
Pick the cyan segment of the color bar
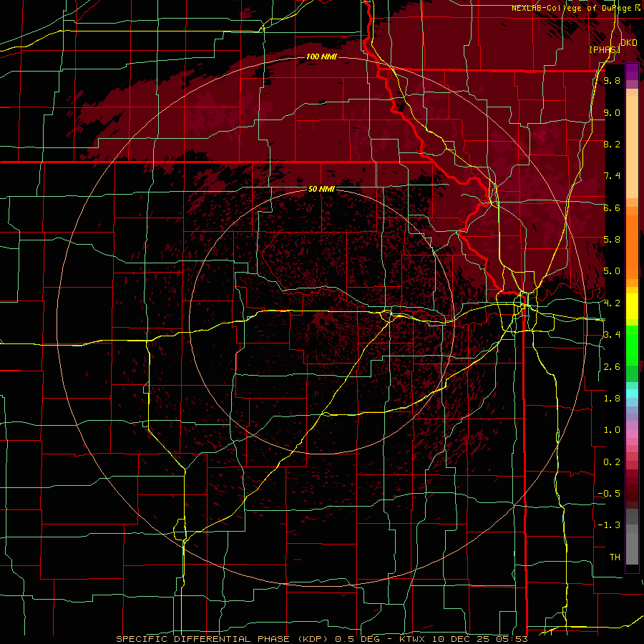click(632, 394)
